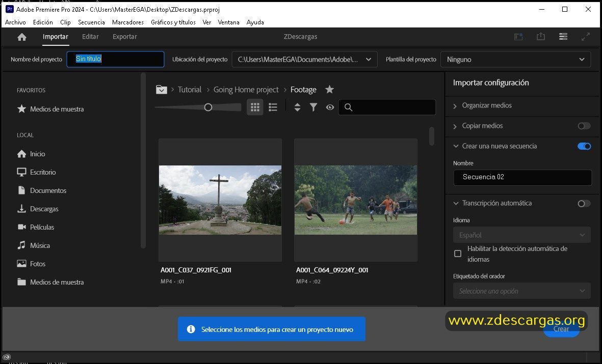The width and height of the screenshot is (602, 364).
Task: Open the Clip menu
Action: (x=65, y=22)
